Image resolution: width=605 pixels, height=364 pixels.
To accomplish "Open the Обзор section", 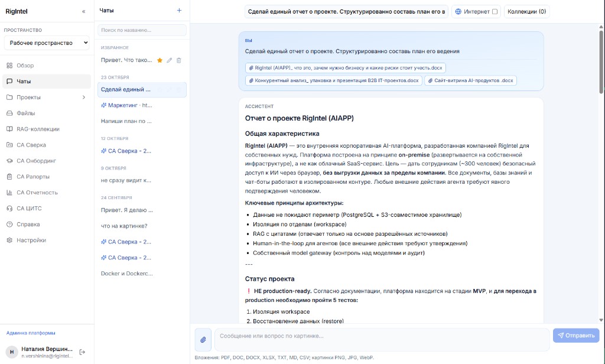I will tap(47, 66).
